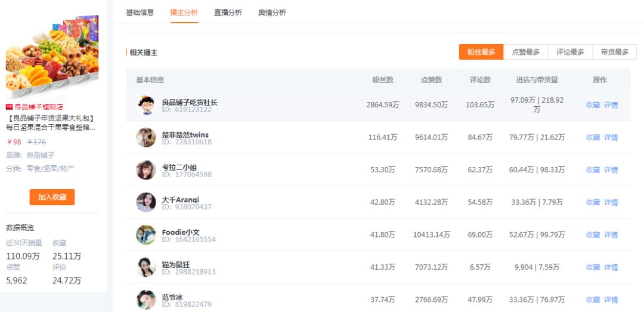Click 收藏 for 大千Aranqi
The width and height of the screenshot is (644, 312).
point(593,203)
